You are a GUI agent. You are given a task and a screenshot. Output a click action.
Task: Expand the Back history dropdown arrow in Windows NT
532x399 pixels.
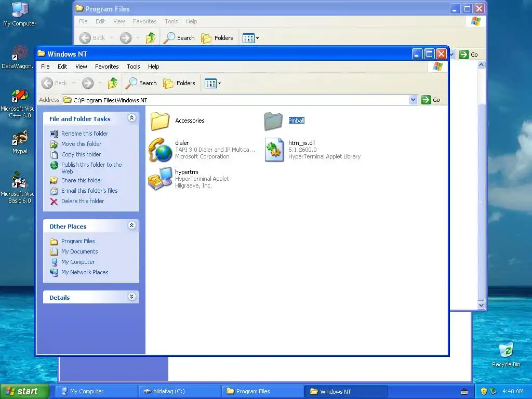(x=73, y=83)
